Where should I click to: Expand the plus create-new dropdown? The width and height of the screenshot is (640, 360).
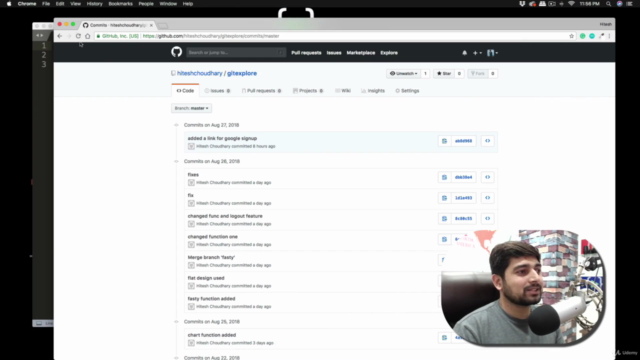(477, 53)
